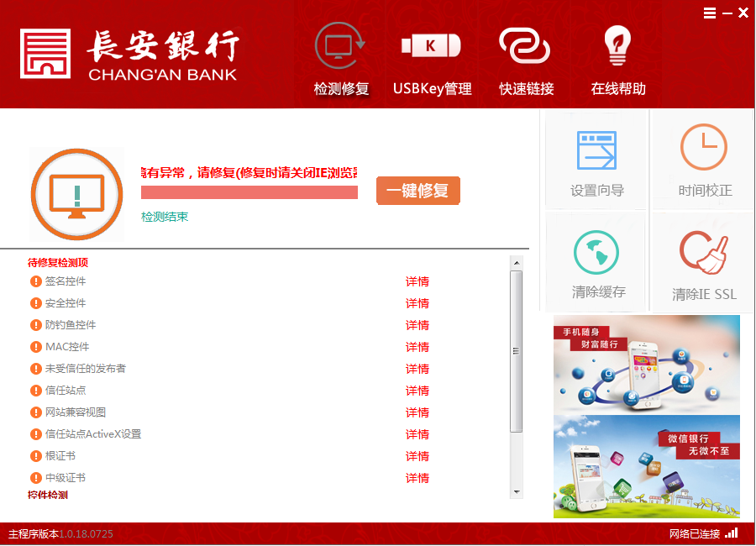The height and width of the screenshot is (546, 756).
Task: Click warning icon beside MAC控件
Action: [35, 347]
